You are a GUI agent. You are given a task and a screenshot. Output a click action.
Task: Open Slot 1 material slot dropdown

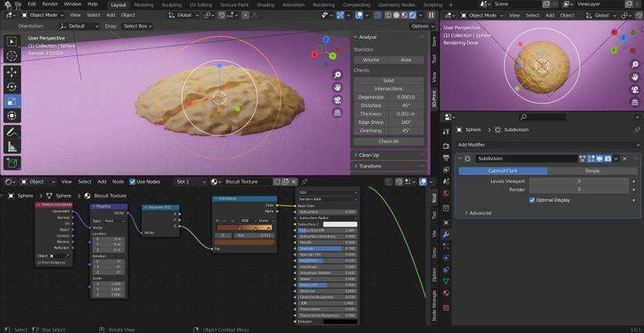click(x=191, y=182)
